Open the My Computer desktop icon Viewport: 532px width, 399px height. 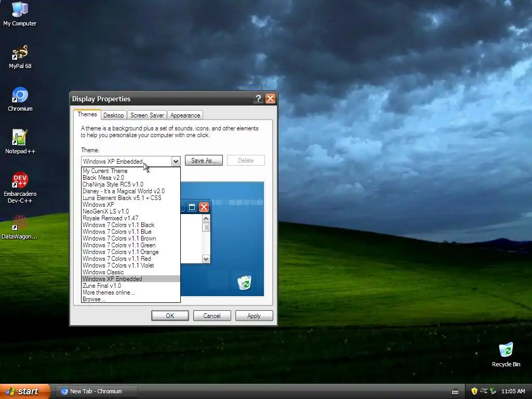pyautogui.click(x=20, y=14)
